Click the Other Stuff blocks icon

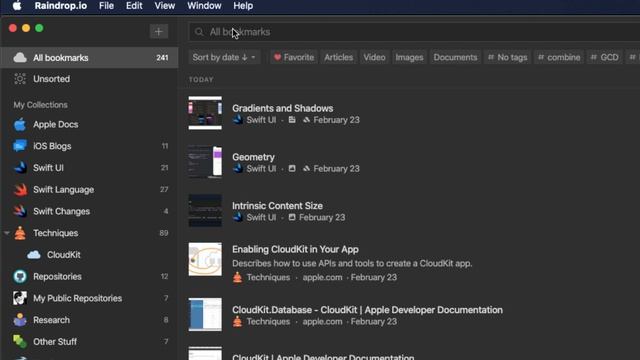tap(20, 342)
